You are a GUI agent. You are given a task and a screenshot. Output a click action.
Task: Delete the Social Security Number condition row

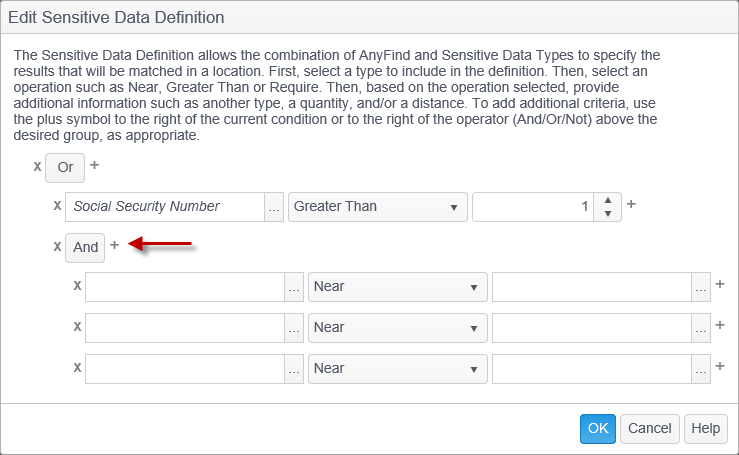click(x=57, y=206)
